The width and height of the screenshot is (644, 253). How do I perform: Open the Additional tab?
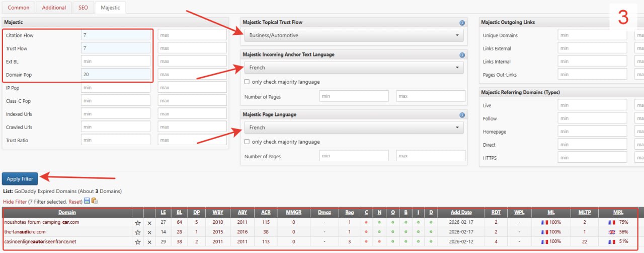(x=54, y=8)
